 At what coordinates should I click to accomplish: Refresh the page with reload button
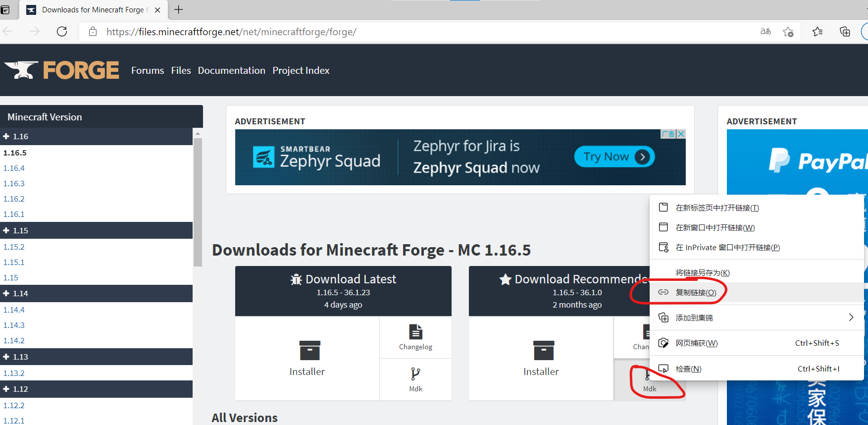pos(62,32)
